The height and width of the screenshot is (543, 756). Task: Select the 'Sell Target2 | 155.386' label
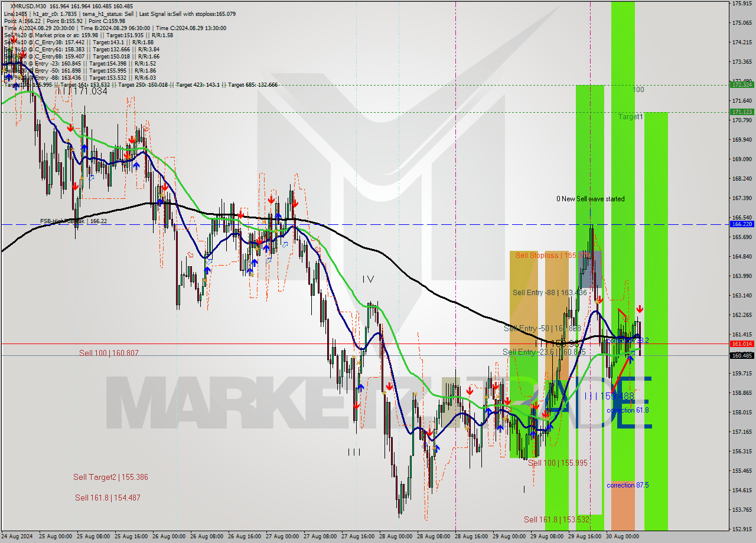pyautogui.click(x=110, y=477)
